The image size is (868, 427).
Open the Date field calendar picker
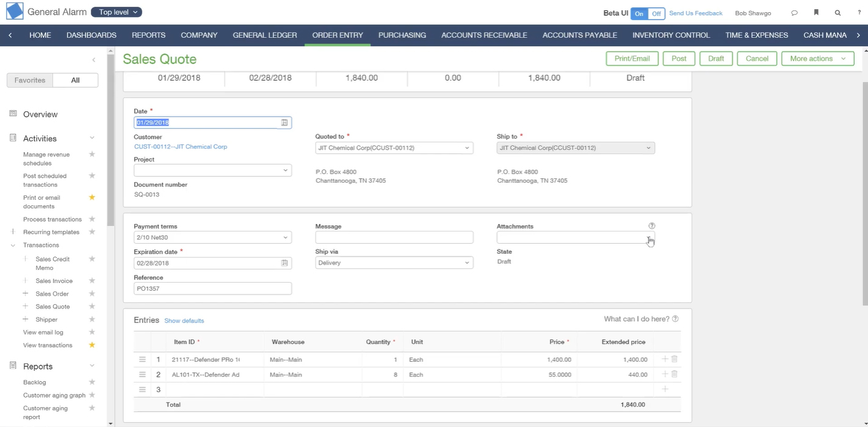tap(284, 123)
